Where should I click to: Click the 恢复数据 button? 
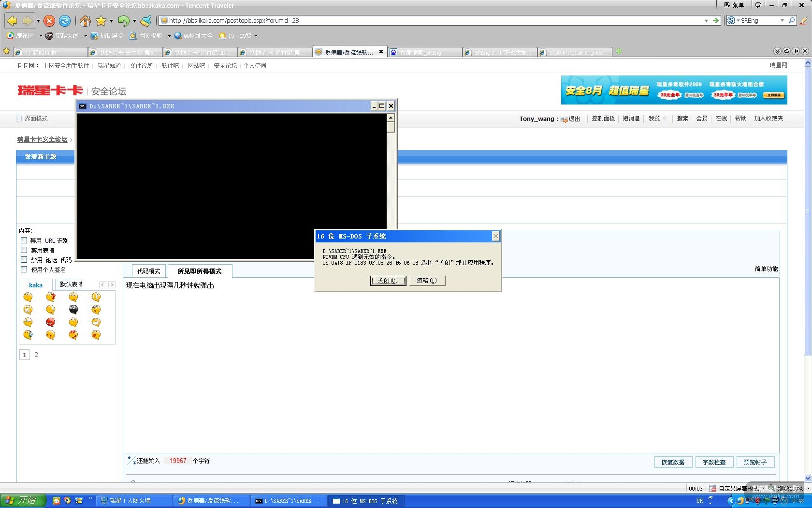pos(673,462)
